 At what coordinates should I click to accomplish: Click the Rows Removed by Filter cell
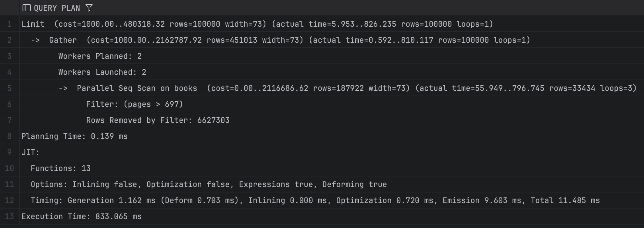point(158,120)
